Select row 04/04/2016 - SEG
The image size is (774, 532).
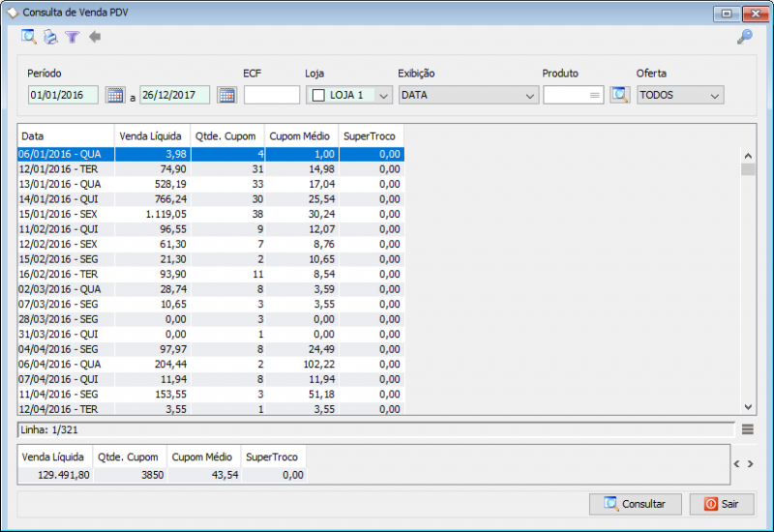[x=211, y=349]
